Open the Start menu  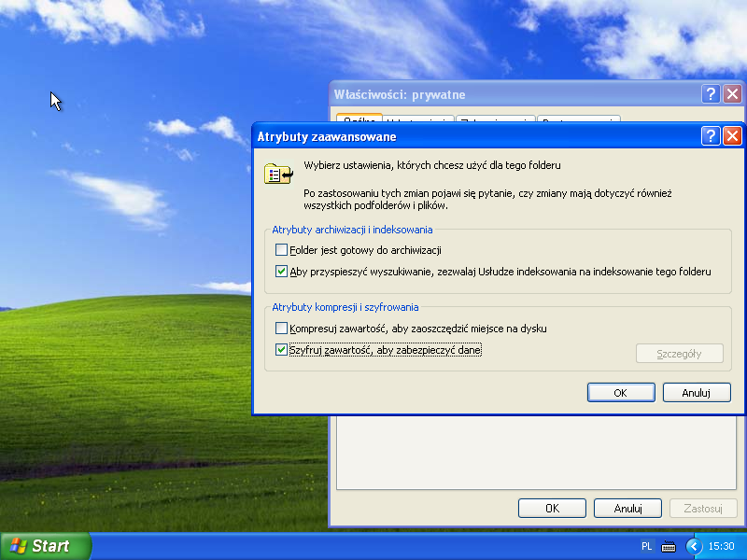point(45,546)
